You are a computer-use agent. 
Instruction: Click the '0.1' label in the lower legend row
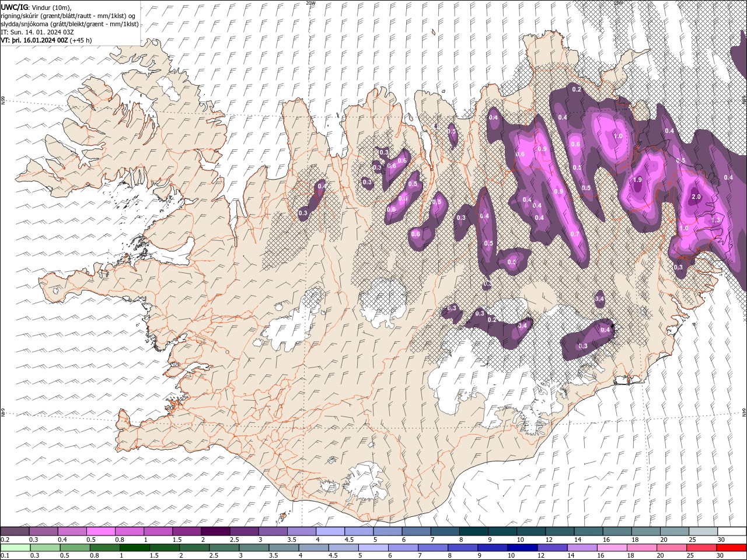(5, 556)
